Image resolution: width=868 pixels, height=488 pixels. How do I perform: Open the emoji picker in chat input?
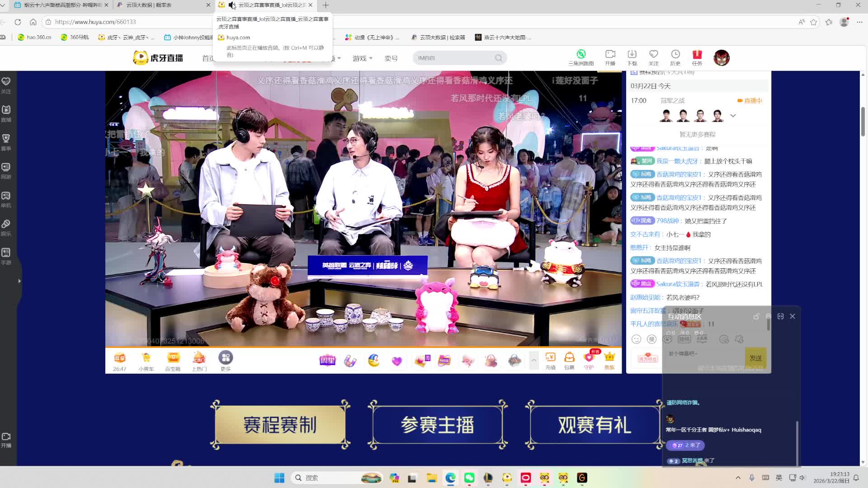coord(636,339)
